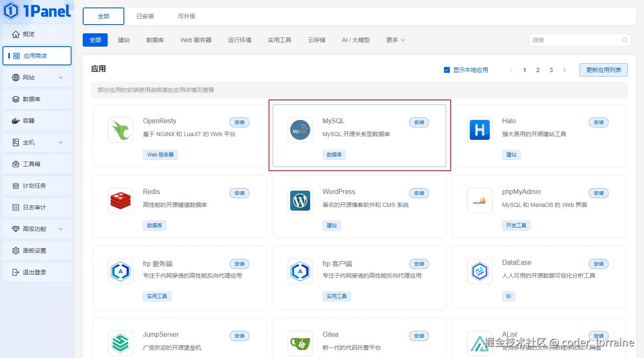Click the OpenResty app logo
The image size is (644, 358).
point(121,130)
